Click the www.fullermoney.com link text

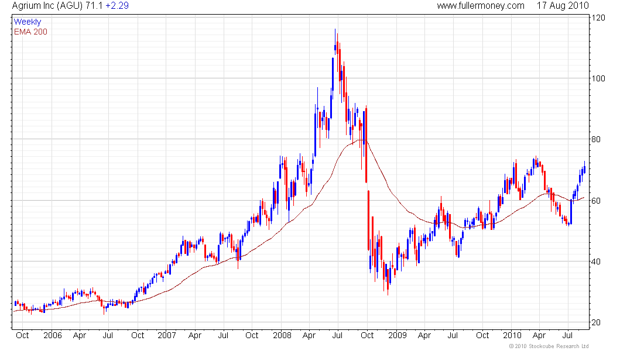481,6
